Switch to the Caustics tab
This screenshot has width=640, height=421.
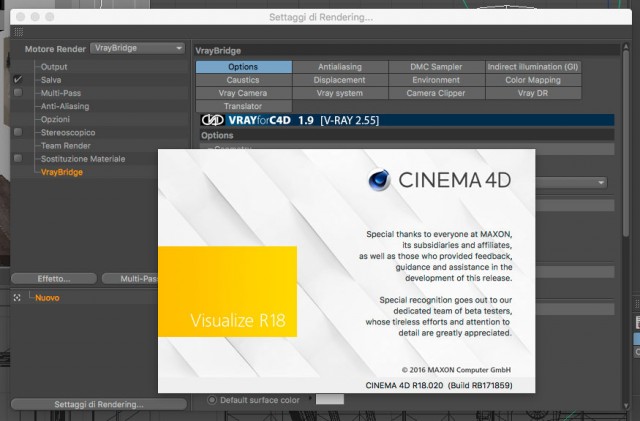[244, 80]
